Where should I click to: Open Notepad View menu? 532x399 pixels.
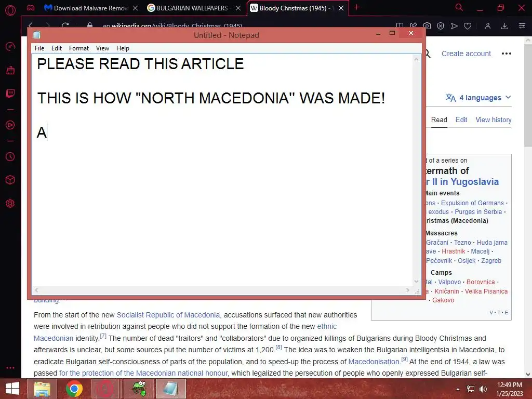102,48
